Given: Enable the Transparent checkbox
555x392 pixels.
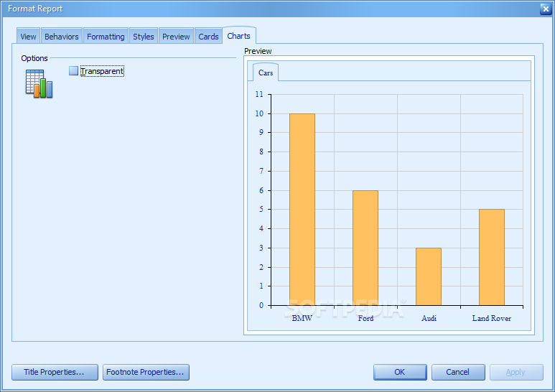Looking at the screenshot, I should (x=74, y=71).
